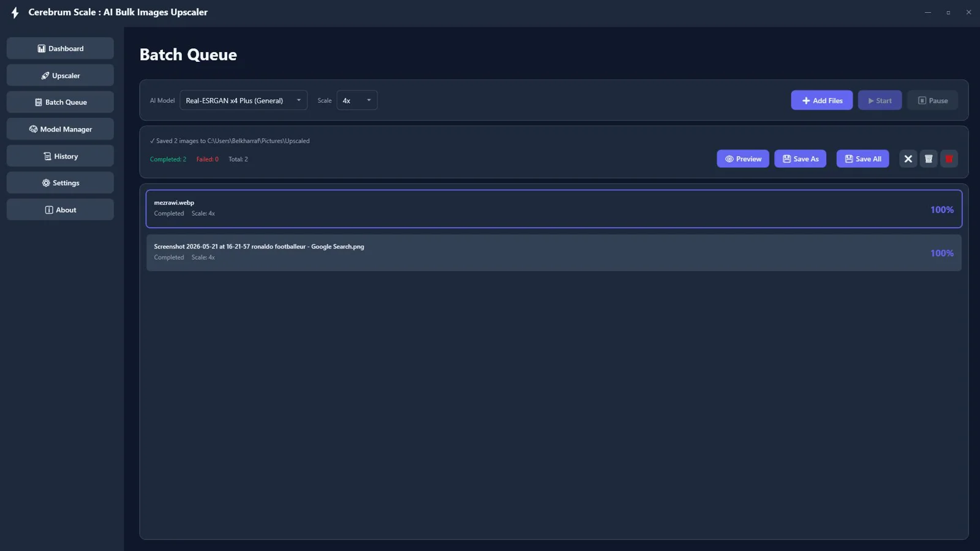The width and height of the screenshot is (980, 551).
Task: Select the ronaldo footballeur screenshot item
Action: pos(554,252)
